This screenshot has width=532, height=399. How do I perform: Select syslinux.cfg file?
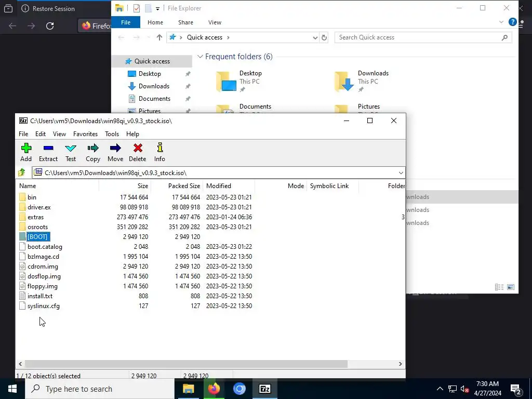[44, 305]
